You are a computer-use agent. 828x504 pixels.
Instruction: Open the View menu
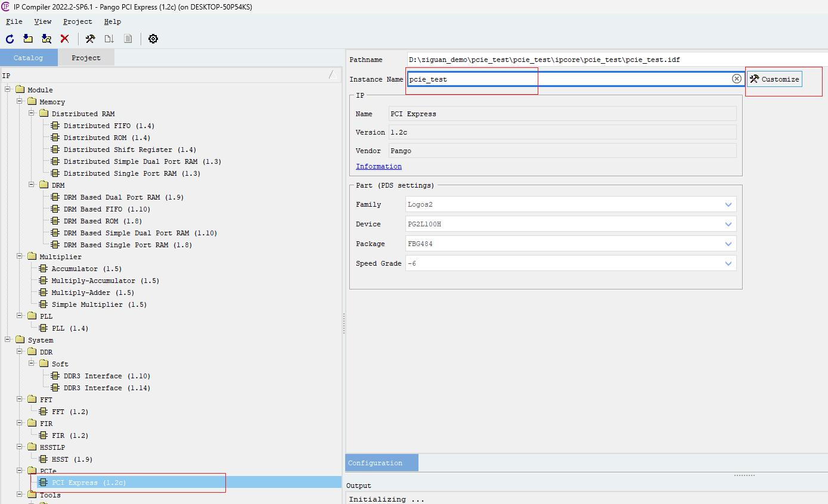42,21
